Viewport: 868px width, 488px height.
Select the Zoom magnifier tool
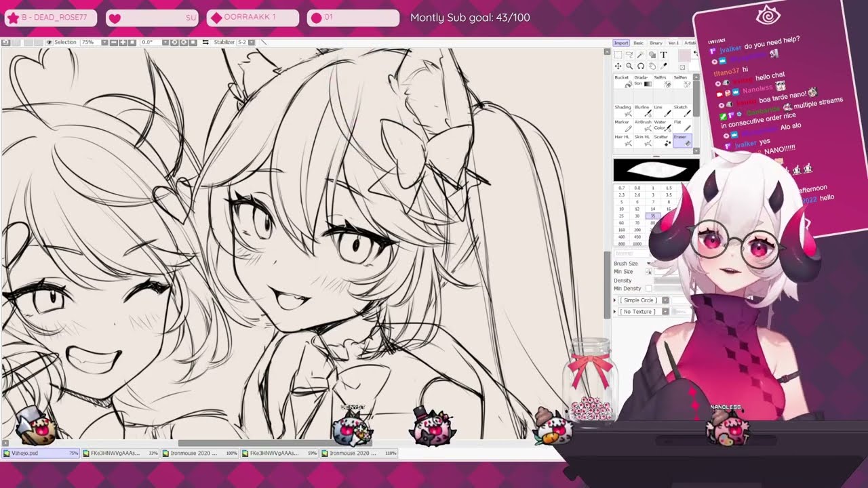[629, 66]
